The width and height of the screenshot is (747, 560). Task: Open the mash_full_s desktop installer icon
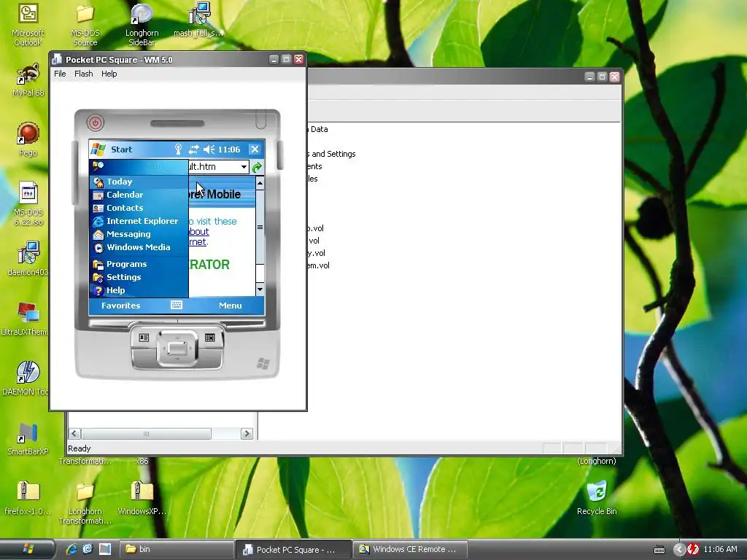(198, 20)
